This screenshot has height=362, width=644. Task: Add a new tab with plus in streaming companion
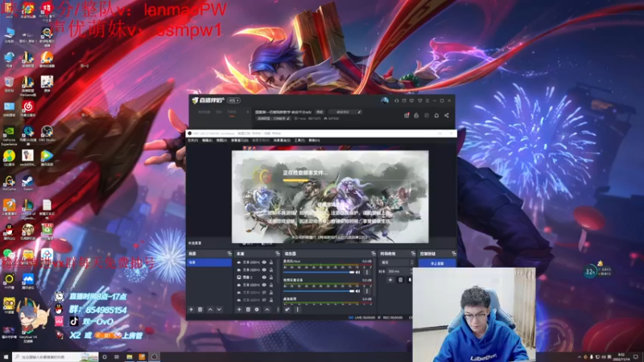(248, 112)
